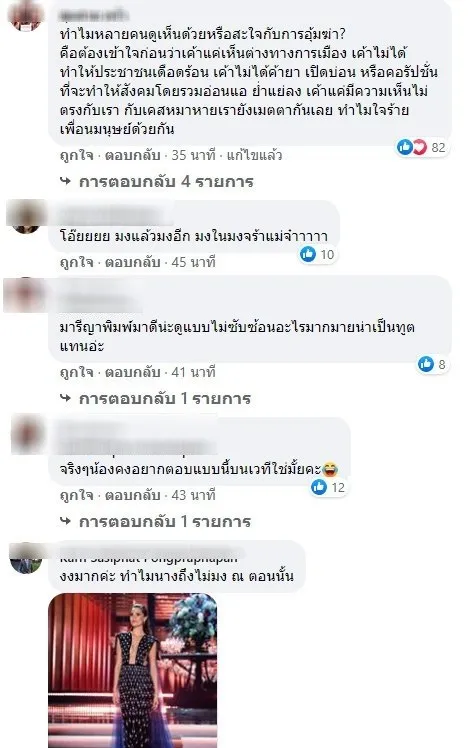Click 'ตอบกลับ' under the 45 นาที comment

132,262
